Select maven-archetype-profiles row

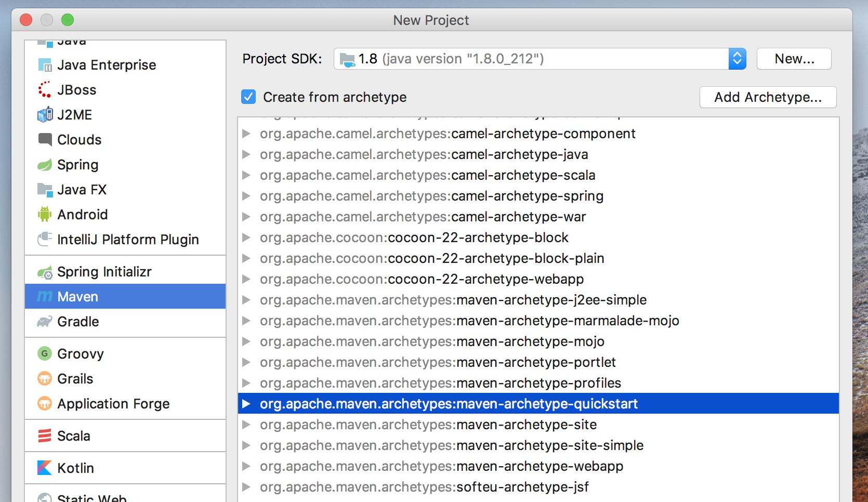(x=538, y=383)
